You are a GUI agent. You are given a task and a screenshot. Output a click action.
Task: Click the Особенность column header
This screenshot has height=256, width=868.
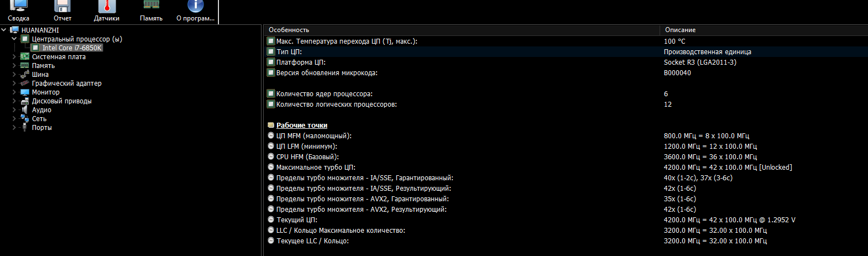pyautogui.click(x=289, y=30)
